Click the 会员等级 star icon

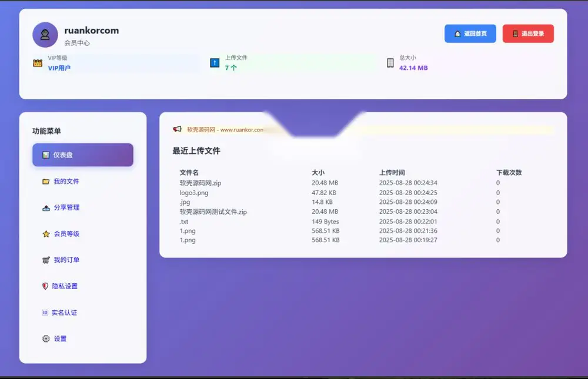pyautogui.click(x=46, y=234)
